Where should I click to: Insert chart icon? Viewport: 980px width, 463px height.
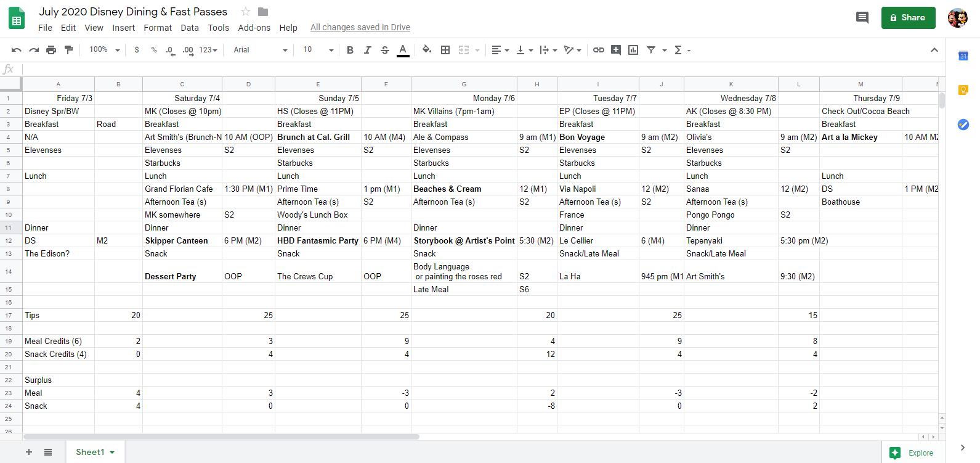633,50
